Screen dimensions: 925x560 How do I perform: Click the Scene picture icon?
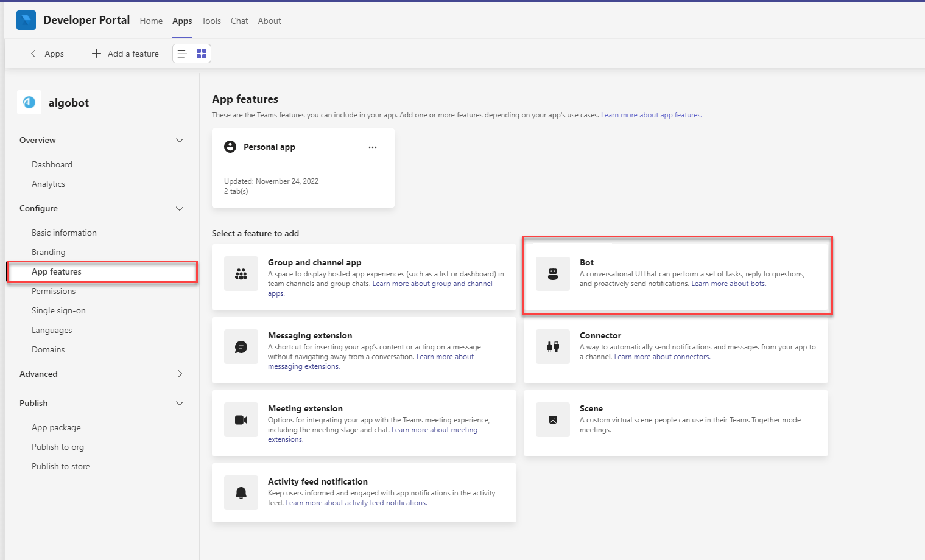(552, 420)
